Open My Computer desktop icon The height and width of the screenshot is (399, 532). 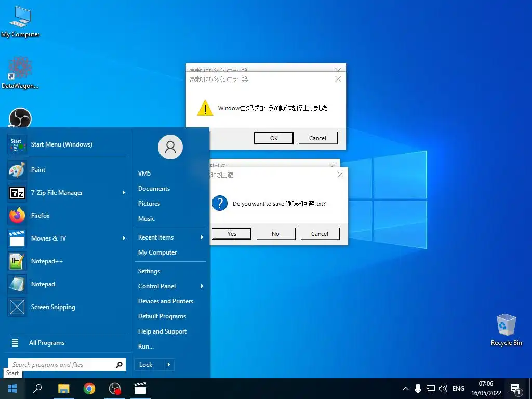tap(20, 22)
